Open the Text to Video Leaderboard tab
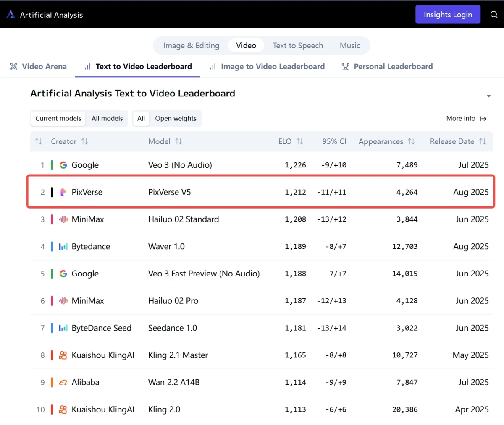Screen dimensions: 504x425 pos(138,66)
